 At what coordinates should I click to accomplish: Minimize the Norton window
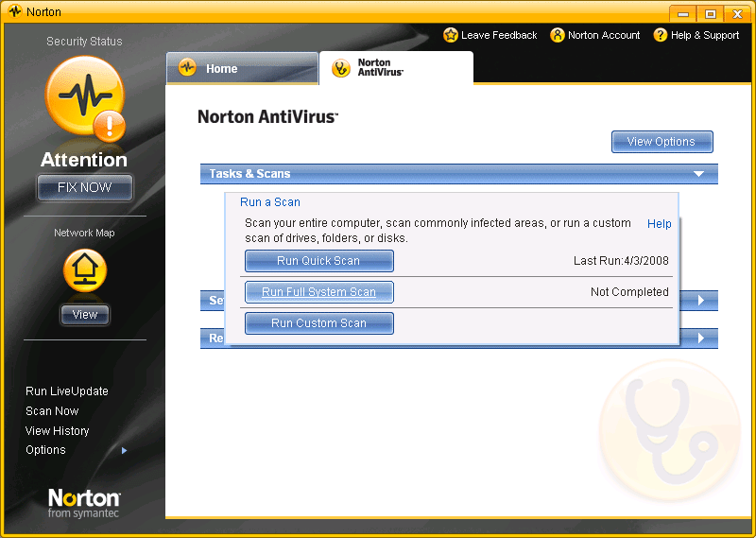683,13
